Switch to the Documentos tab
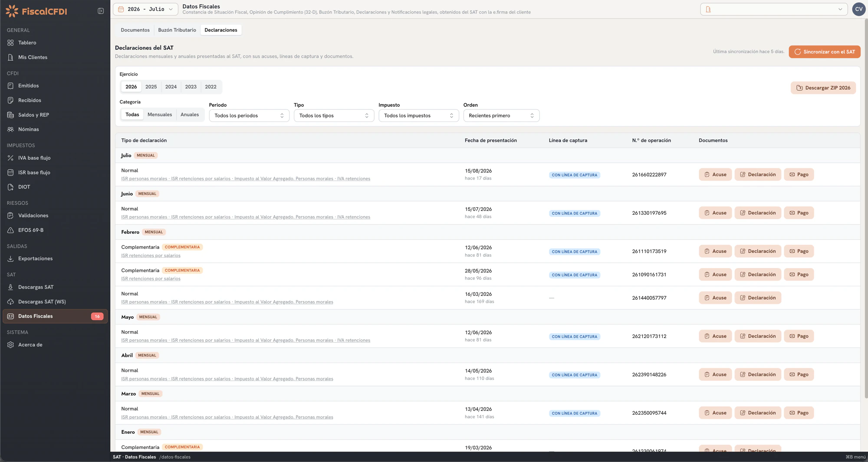The width and height of the screenshot is (868, 462). (x=135, y=30)
